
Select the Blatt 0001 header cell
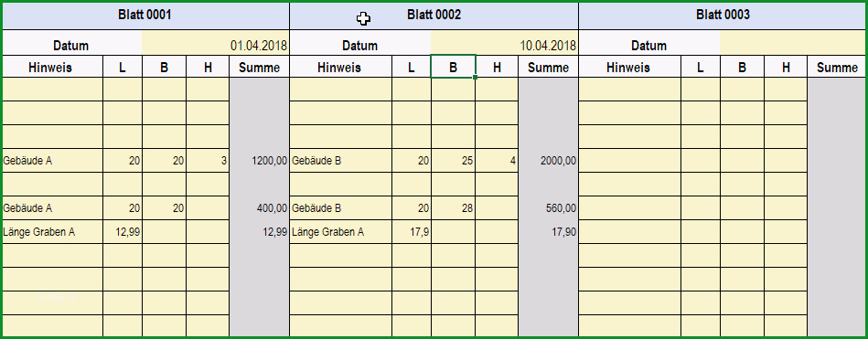tap(145, 16)
